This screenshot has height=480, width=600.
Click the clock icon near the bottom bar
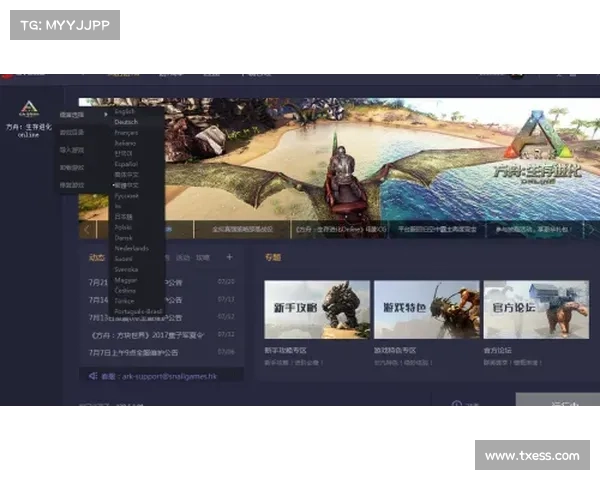click(x=456, y=403)
